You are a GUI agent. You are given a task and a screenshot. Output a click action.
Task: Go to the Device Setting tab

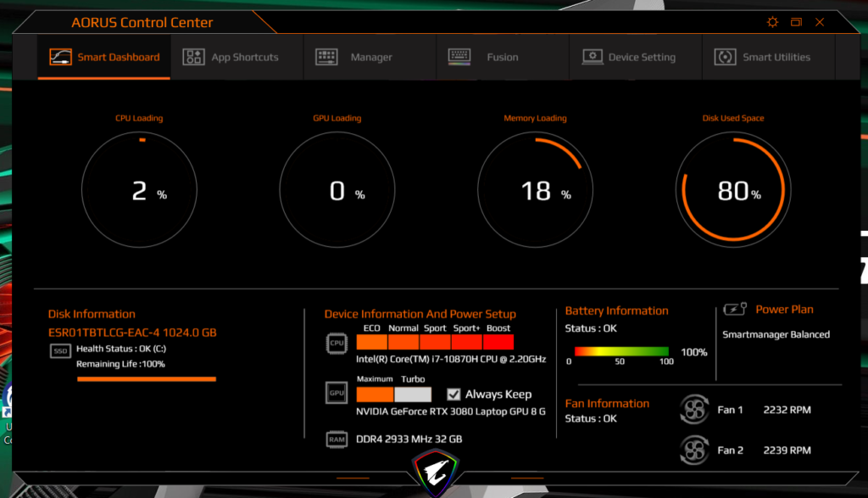click(x=632, y=58)
